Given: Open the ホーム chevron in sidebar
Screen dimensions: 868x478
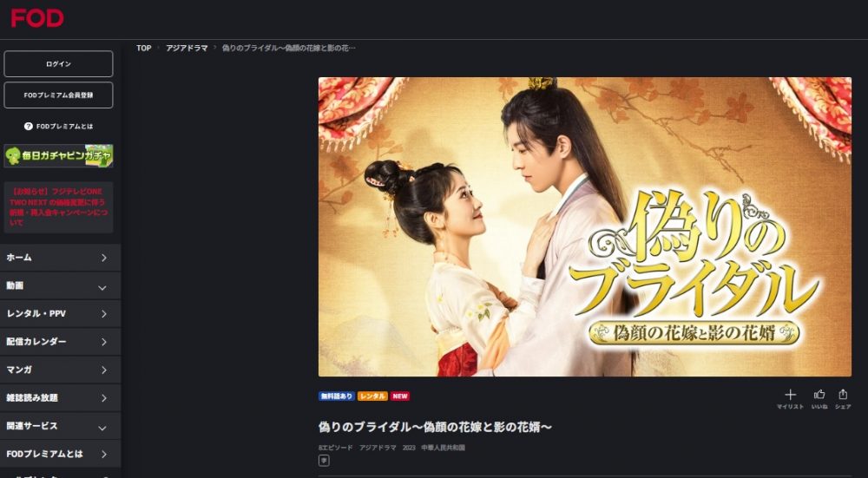Looking at the screenshot, I should (x=103, y=258).
